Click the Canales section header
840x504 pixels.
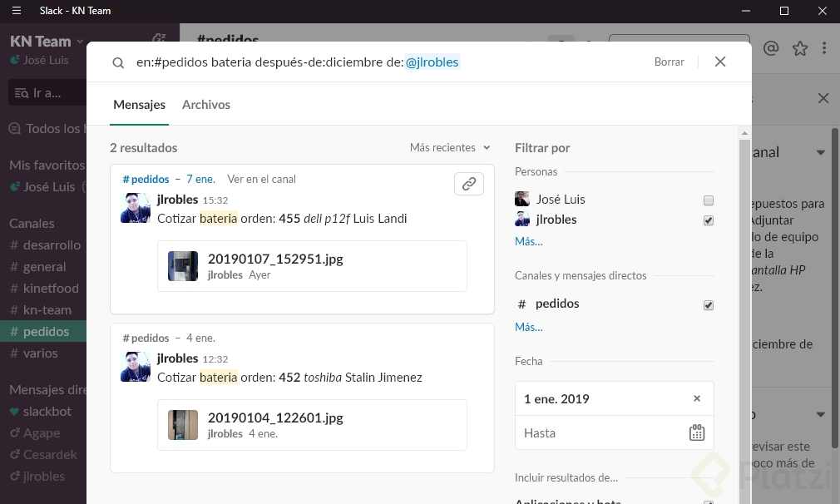point(32,224)
